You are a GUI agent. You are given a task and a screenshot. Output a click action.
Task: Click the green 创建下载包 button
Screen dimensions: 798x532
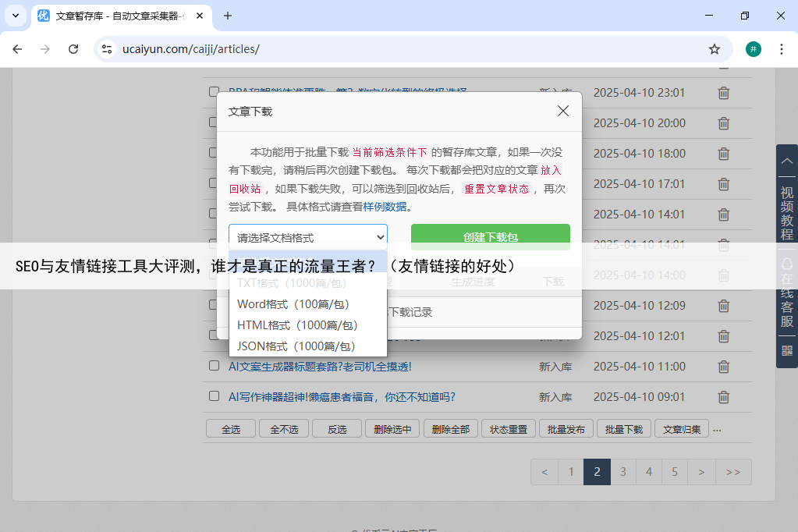490,237
